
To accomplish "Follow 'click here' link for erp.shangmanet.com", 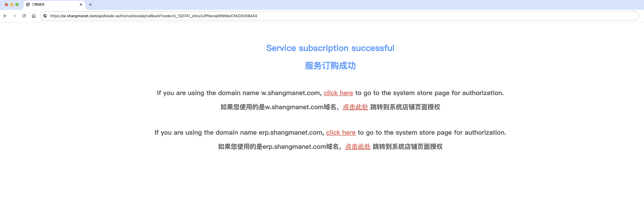I will (341, 132).
